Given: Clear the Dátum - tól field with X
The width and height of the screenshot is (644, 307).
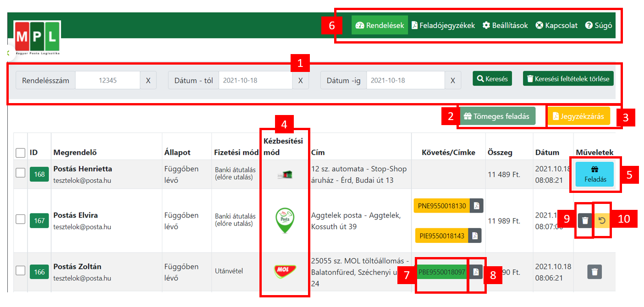Looking at the screenshot, I should click(300, 80).
